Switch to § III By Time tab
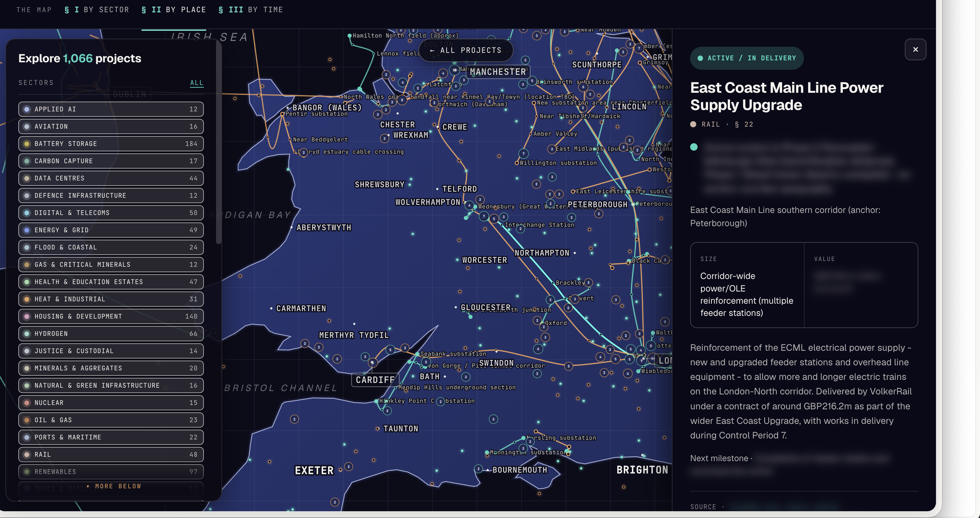 coord(251,9)
